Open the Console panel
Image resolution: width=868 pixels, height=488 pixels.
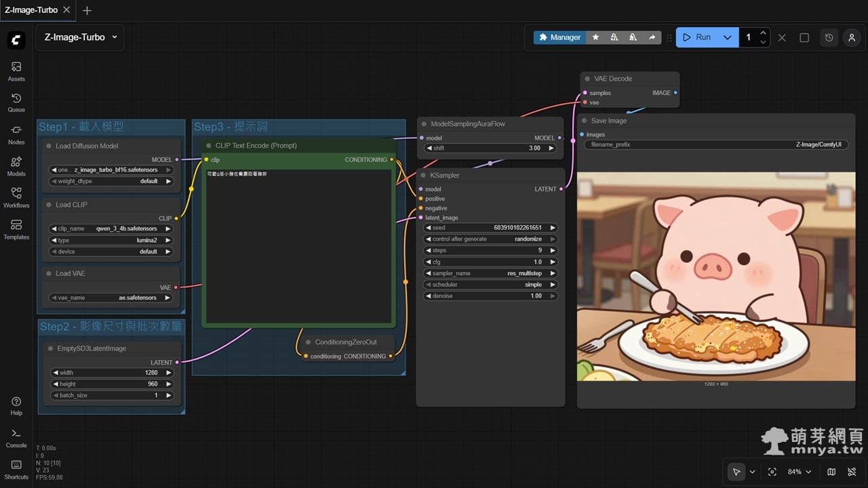(x=16, y=437)
